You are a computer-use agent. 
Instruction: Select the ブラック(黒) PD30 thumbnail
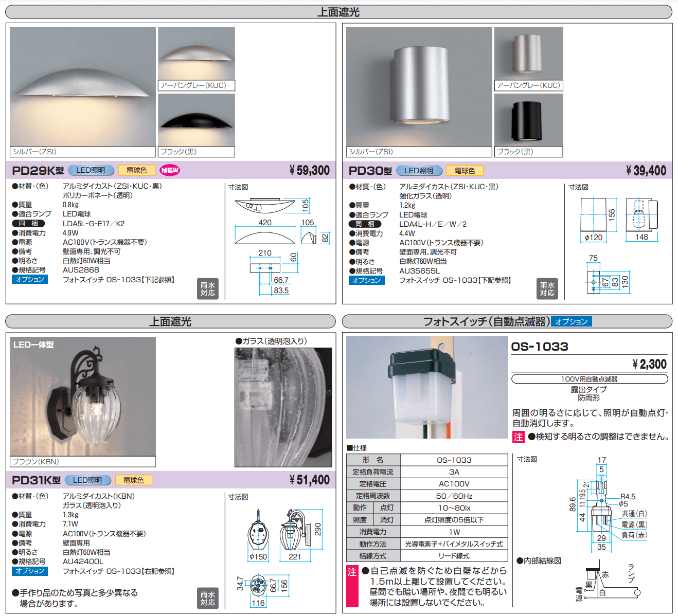528,125
